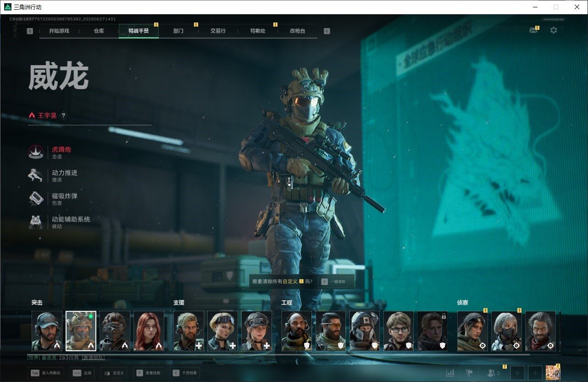Select the bearded engineer with orange glasses
The image size is (588, 382).
[x=330, y=331]
